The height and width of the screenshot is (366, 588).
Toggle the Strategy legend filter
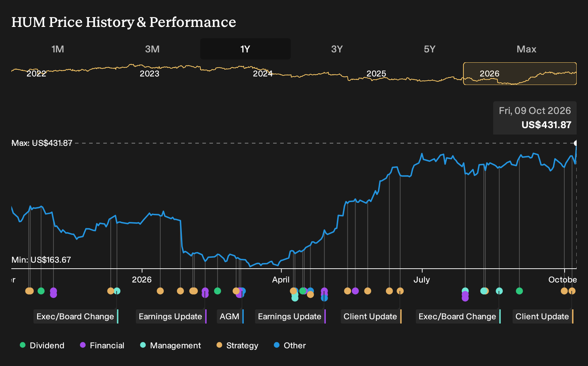[237, 345]
